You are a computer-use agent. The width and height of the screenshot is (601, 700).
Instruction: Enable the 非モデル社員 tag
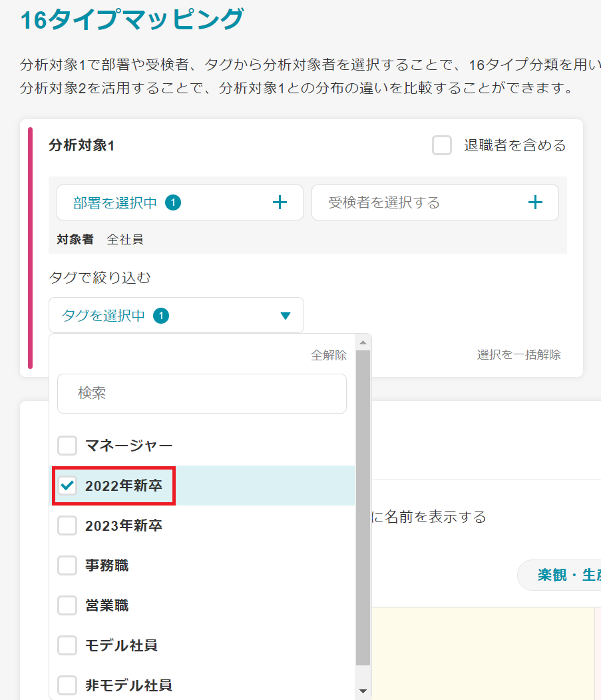point(67,685)
